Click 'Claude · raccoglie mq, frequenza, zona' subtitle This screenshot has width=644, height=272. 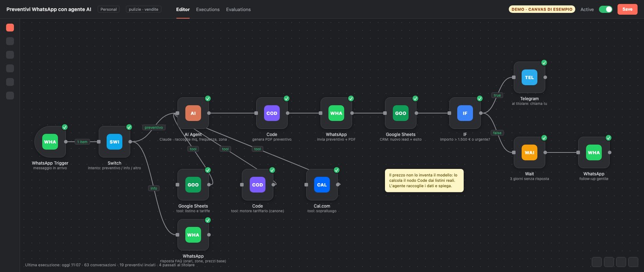tap(193, 139)
